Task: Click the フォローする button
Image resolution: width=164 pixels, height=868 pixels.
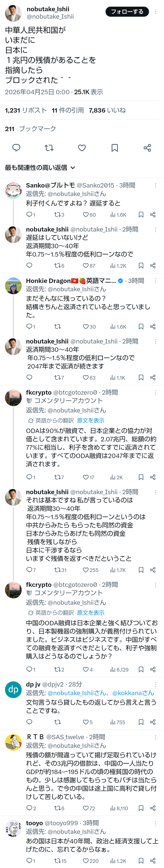Action: (x=127, y=12)
